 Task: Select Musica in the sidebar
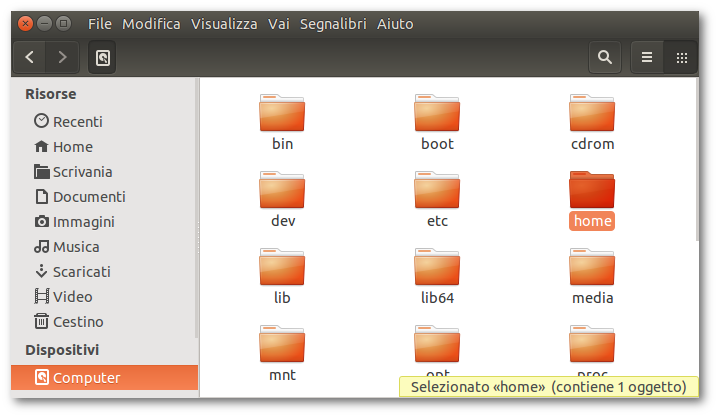point(76,247)
